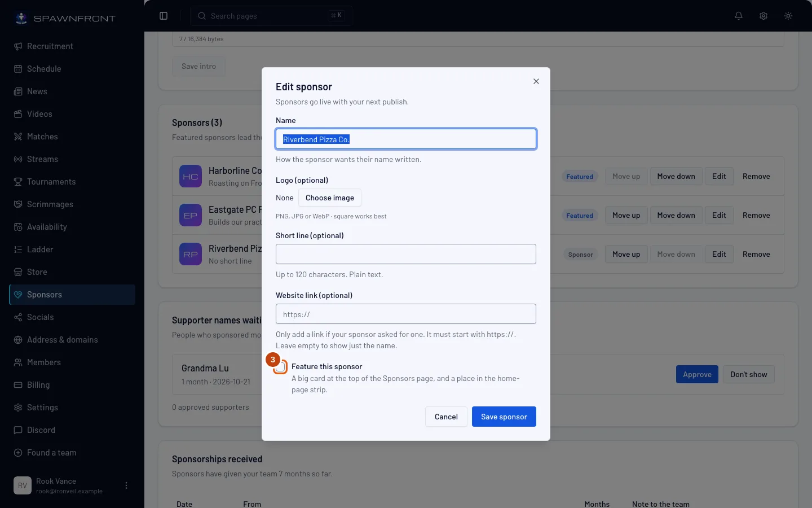Move down the Harborline sponsor
The height and width of the screenshot is (508, 812).
676,176
